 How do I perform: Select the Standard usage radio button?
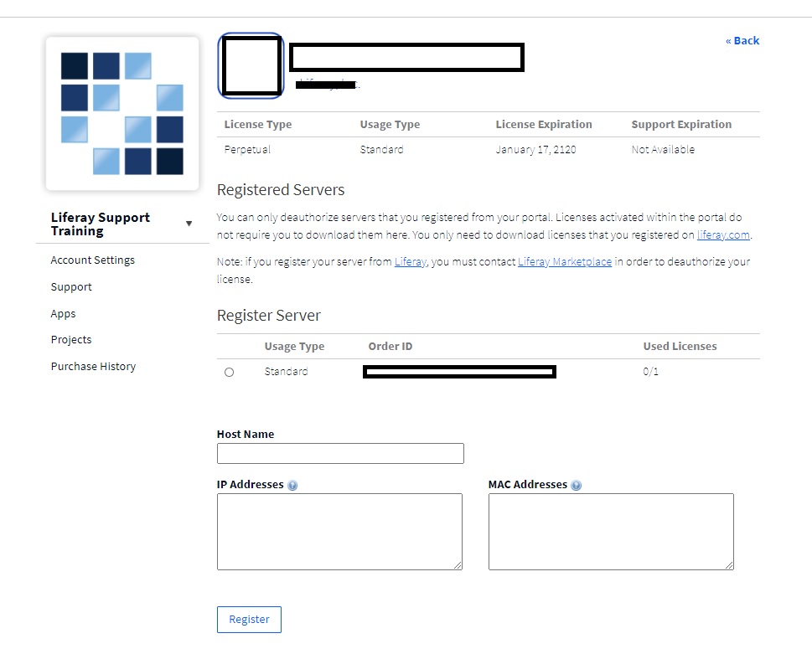click(229, 372)
